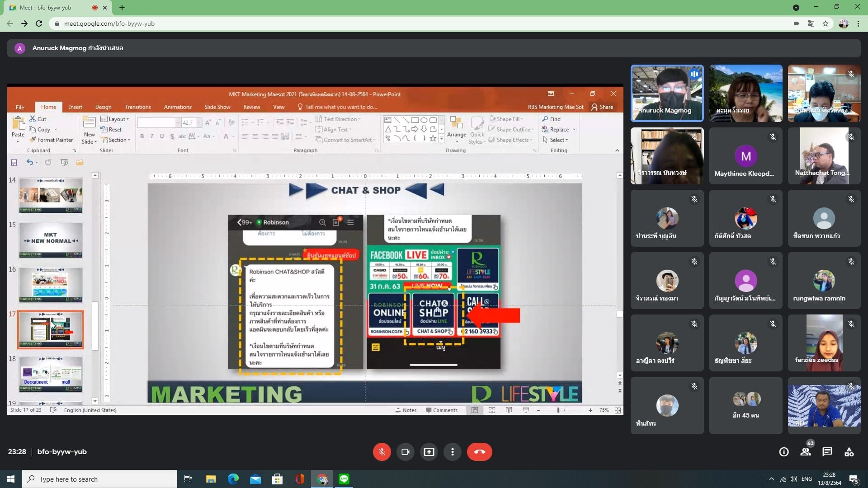
Task: Click Type here to search box
Action: point(99,479)
